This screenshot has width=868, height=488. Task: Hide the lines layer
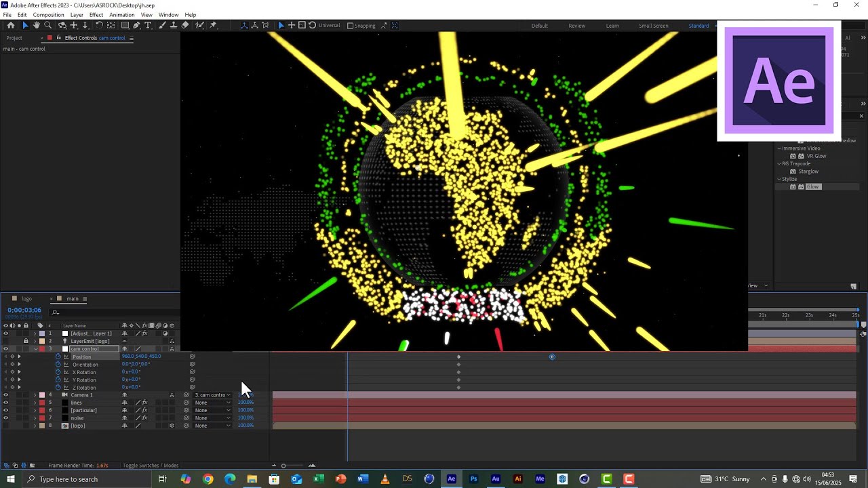click(6, 403)
